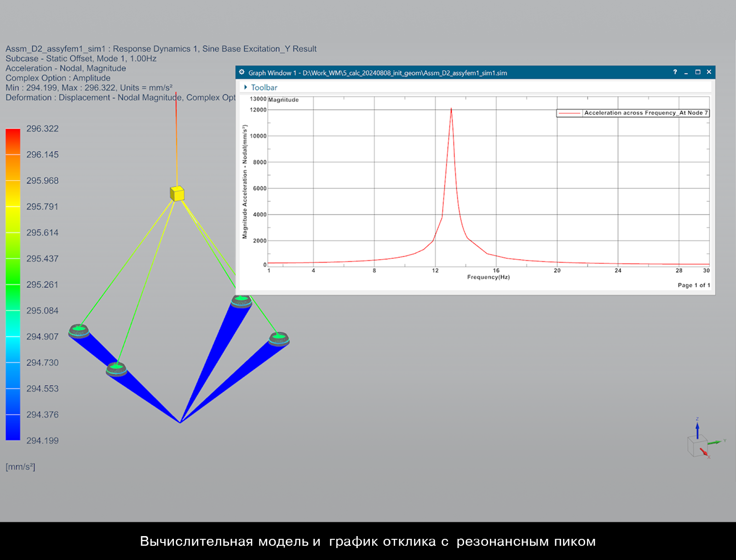Click the 296.322 maximum legend value
Image resolution: width=736 pixels, height=560 pixels.
(x=42, y=129)
